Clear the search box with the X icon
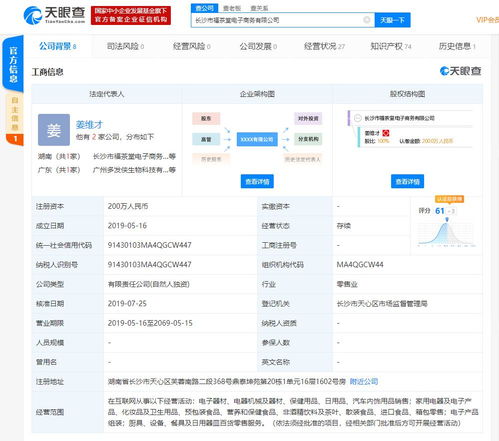Screen dimensions: 499x441 tap(367, 20)
